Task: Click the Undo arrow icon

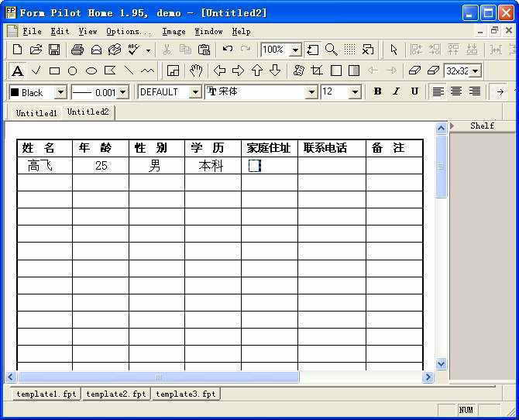Action: point(228,50)
